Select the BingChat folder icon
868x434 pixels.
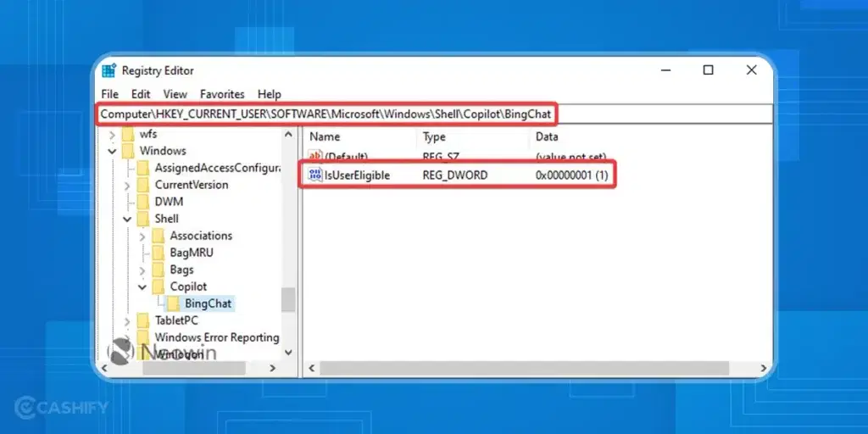point(173,303)
